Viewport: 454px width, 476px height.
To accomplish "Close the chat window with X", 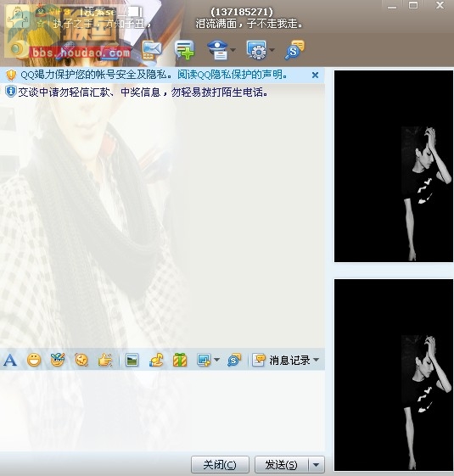I will click(440, 5).
